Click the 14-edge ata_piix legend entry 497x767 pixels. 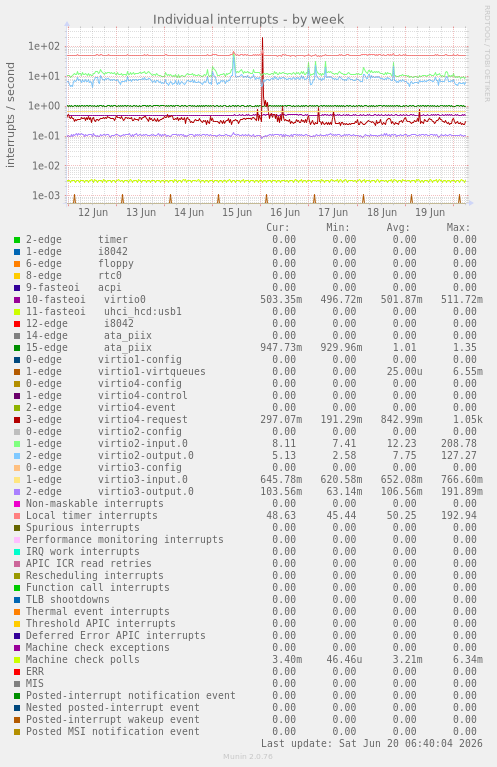click(89, 336)
